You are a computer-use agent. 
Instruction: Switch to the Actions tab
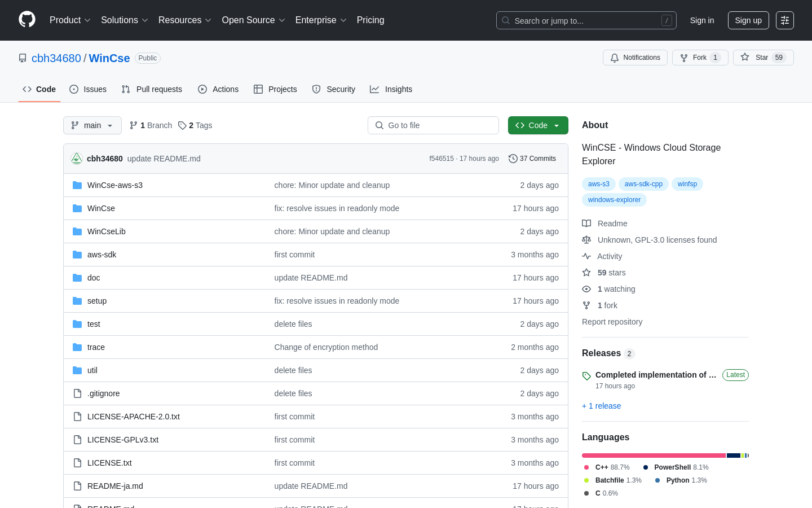click(218, 89)
